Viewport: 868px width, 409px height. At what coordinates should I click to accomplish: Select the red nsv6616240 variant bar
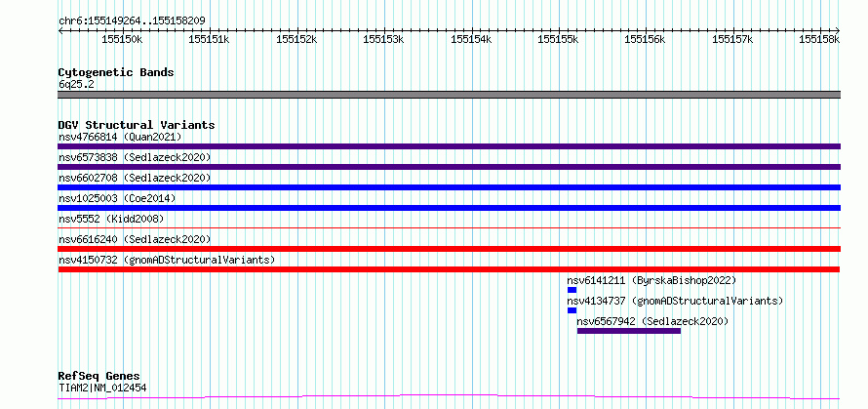(449, 249)
